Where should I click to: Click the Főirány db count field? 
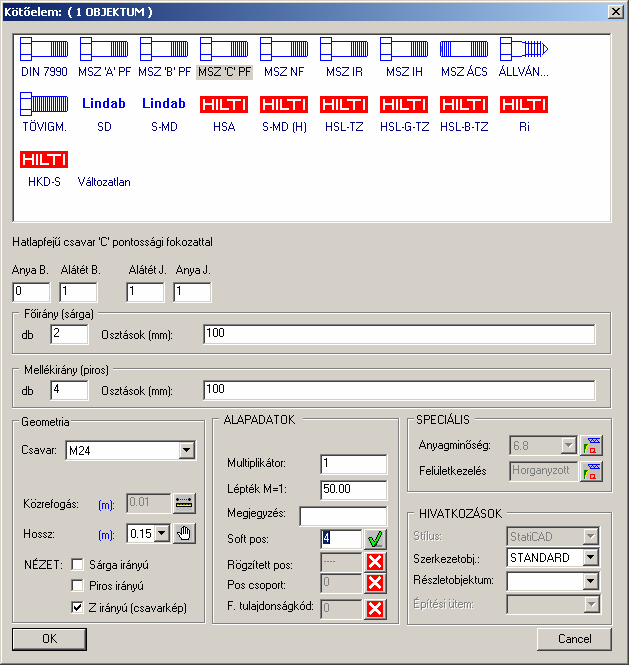[x=70, y=334]
